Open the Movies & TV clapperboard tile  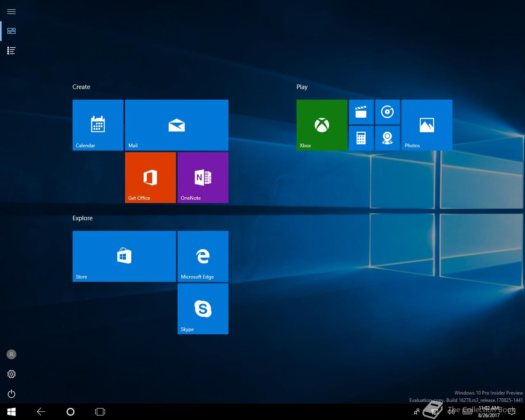point(361,112)
